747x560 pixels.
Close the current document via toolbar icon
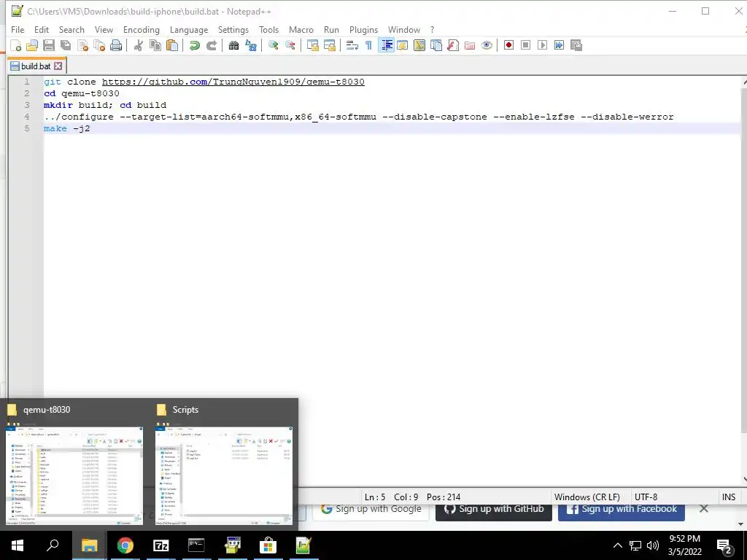pos(82,45)
